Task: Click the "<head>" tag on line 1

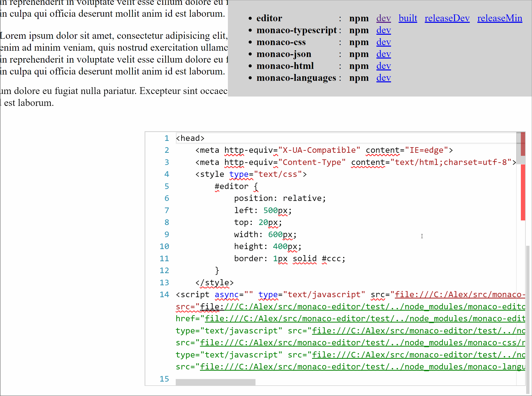Action: (x=190, y=138)
